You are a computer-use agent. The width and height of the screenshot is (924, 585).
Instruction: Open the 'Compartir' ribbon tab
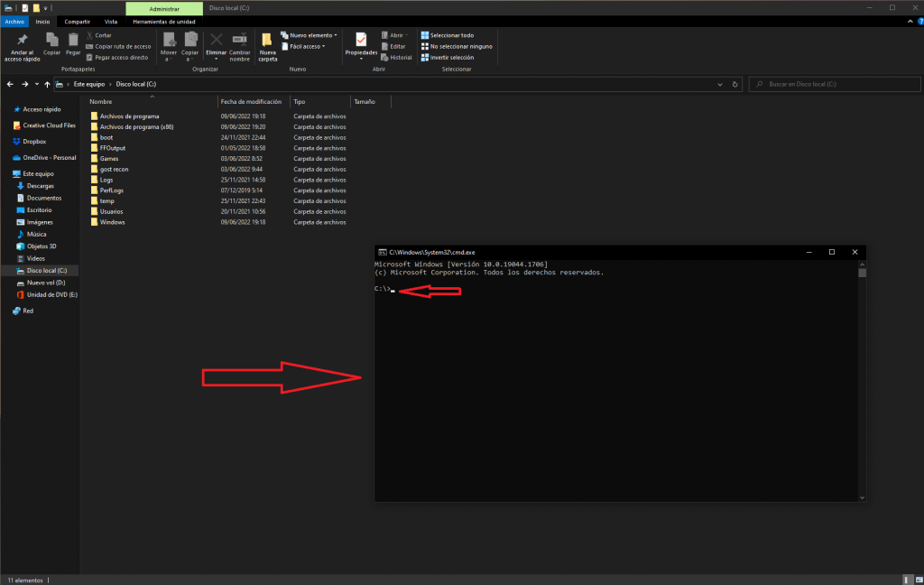[77, 21]
